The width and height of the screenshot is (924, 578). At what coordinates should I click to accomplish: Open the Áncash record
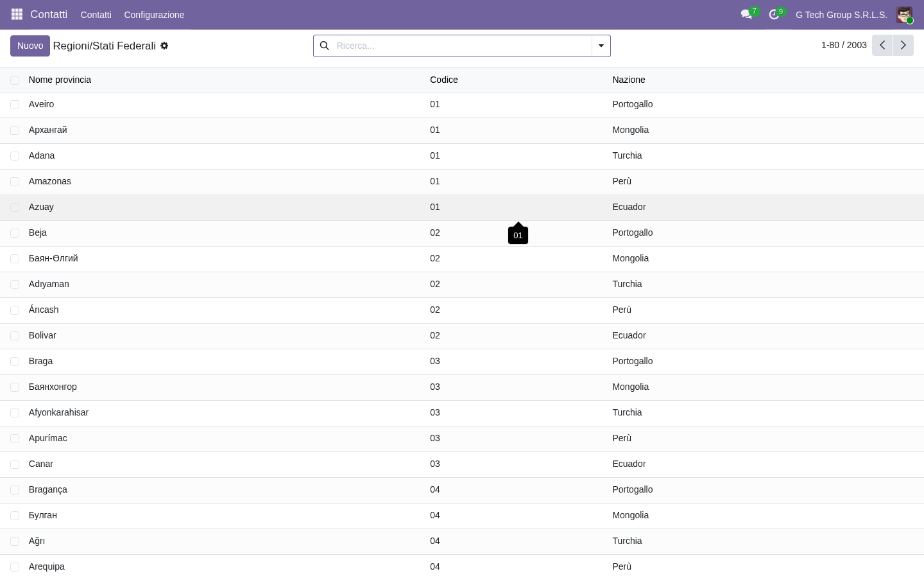coord(44,310)
